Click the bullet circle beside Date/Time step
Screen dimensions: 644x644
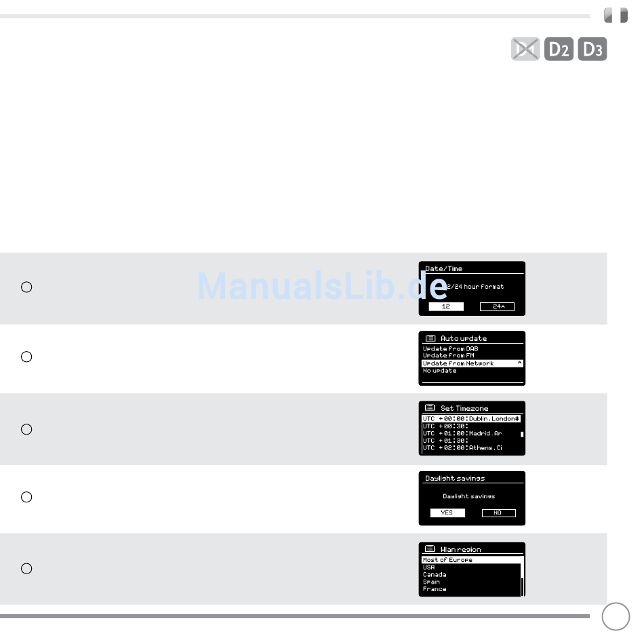(x=26, y=287)
